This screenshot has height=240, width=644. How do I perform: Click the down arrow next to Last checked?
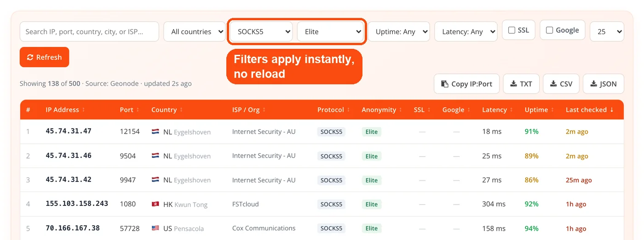612,110
